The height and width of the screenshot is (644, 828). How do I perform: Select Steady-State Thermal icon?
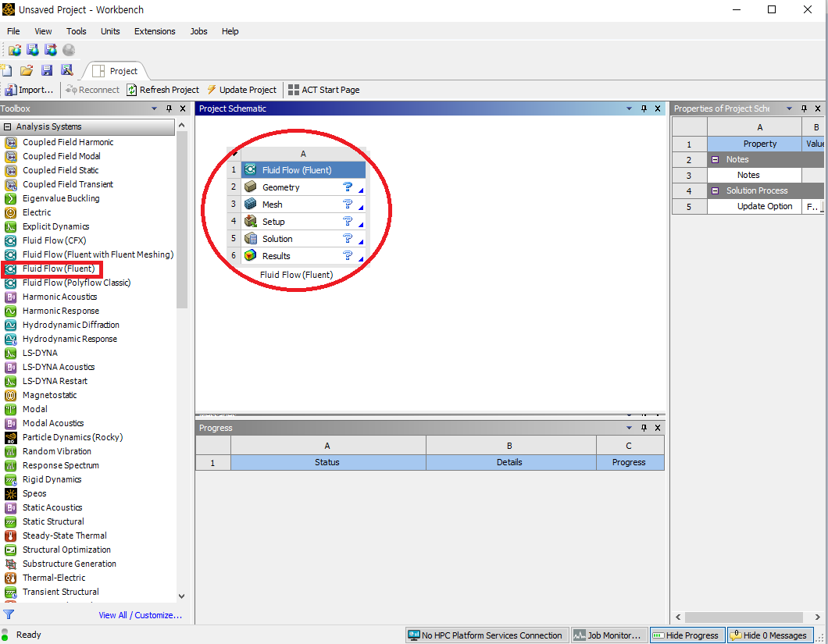tap(11, 535)
